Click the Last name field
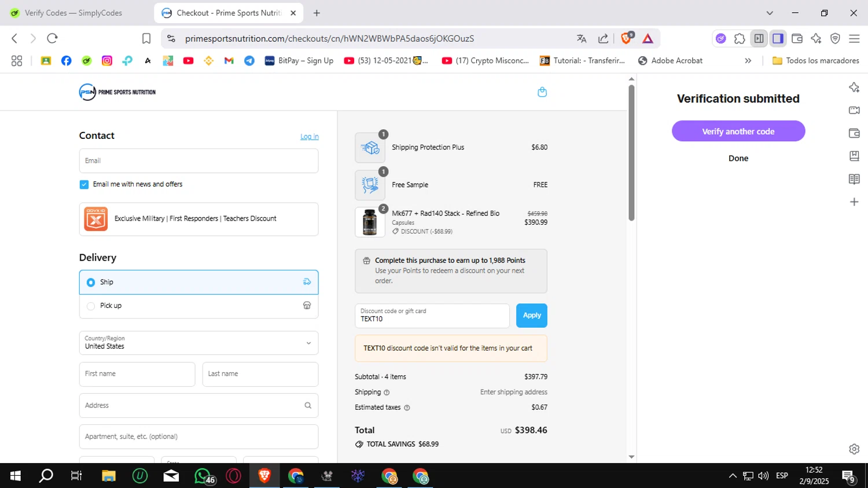Image resolution: width=868 pixels, height=488 pixels. [x=260, y=374]
